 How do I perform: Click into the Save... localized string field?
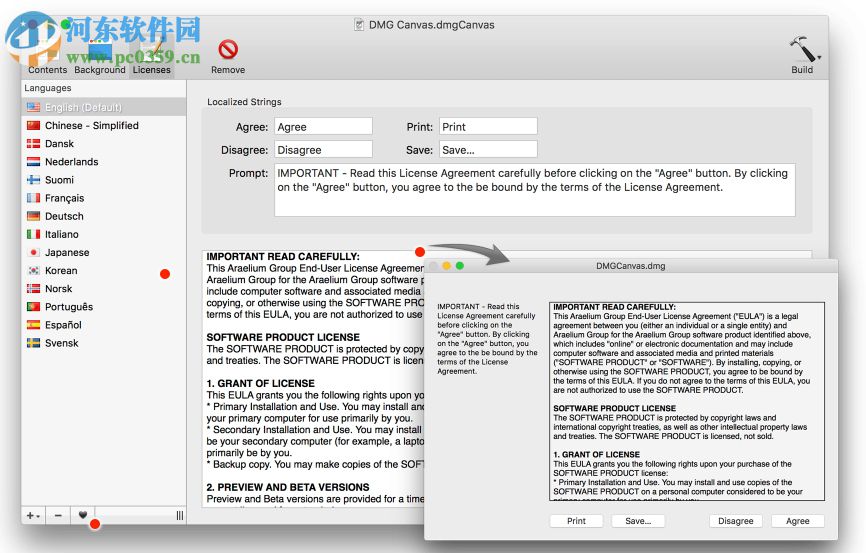488,150
